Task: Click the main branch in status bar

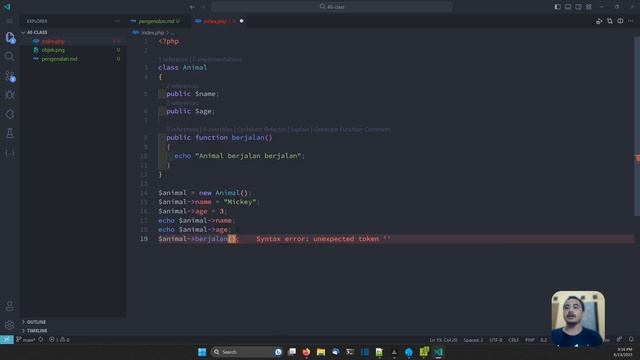Action: point(25,340)
